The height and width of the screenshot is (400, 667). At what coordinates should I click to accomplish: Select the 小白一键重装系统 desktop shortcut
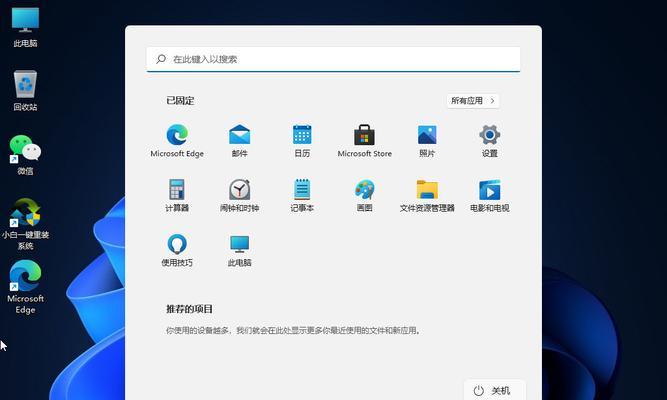(x=26, y=224)
